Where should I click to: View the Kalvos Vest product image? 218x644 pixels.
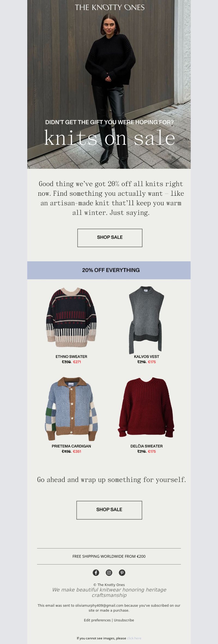[146, 320]
